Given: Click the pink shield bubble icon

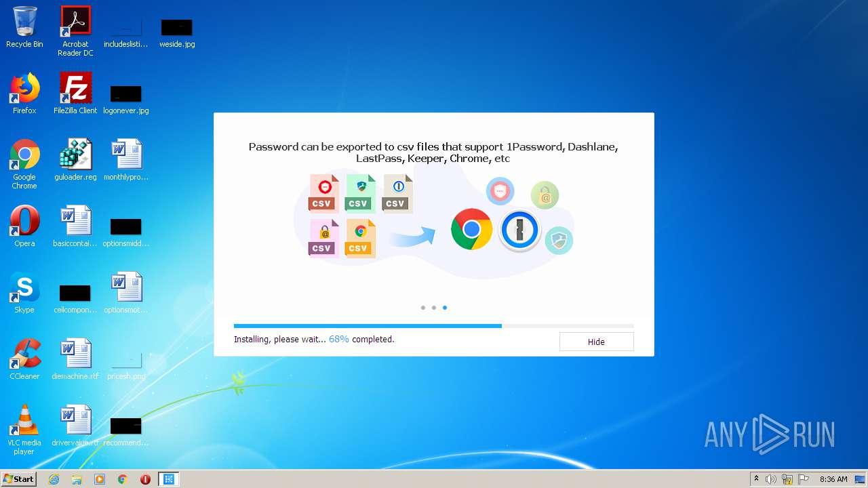Looking at the screenshot, I should pos(500,191).
